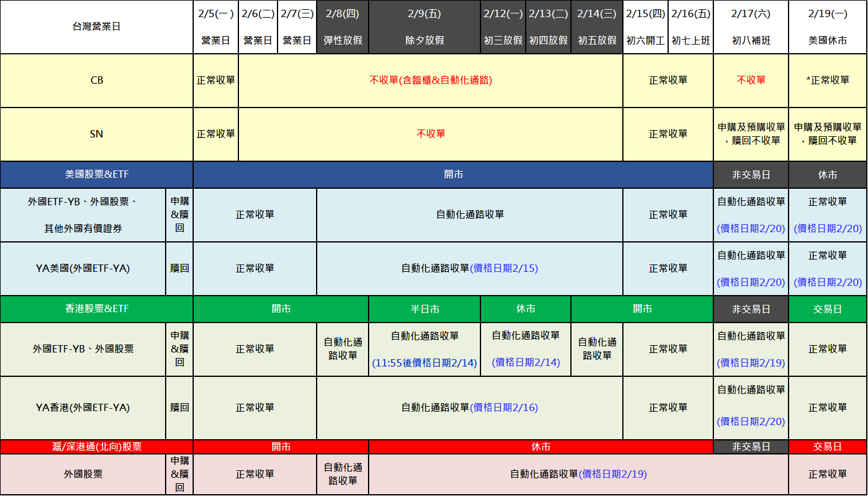Select 自動化通路收單 (價格日期2/19) in Hong Kong YB row
868x496 pixels.
(x=751, y=349)
